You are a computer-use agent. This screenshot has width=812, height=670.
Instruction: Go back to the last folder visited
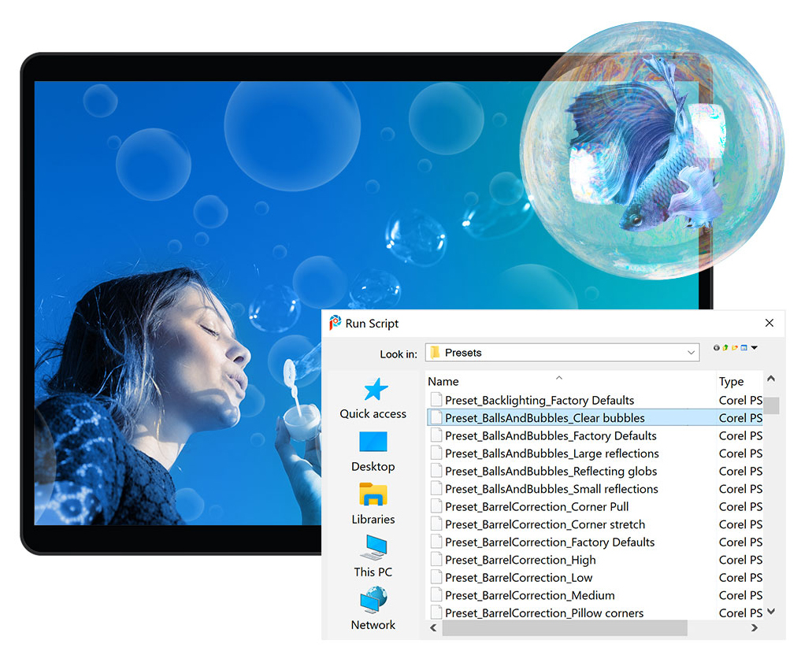[716, 348]
